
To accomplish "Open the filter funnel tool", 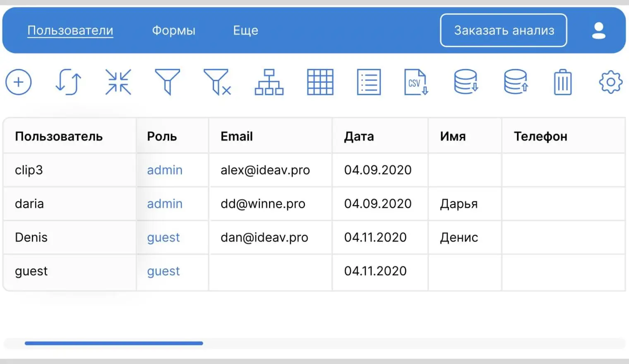I will point(167,82).
